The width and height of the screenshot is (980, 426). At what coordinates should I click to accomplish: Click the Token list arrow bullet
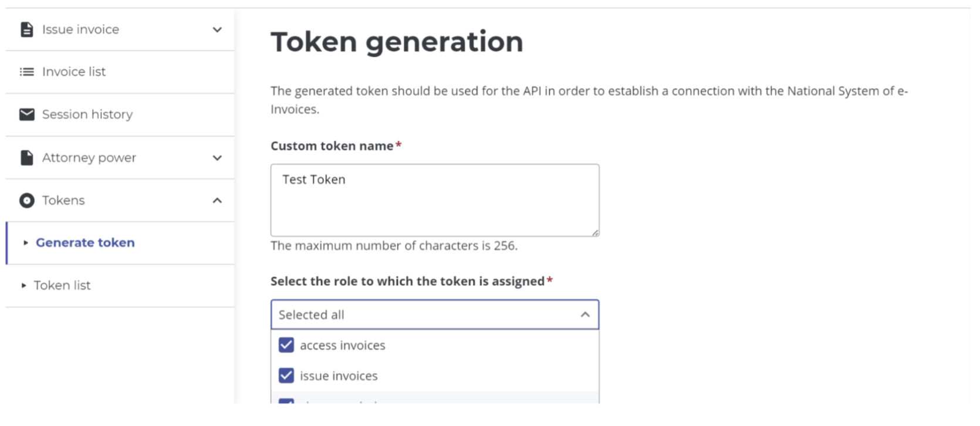tap(24, 285)
